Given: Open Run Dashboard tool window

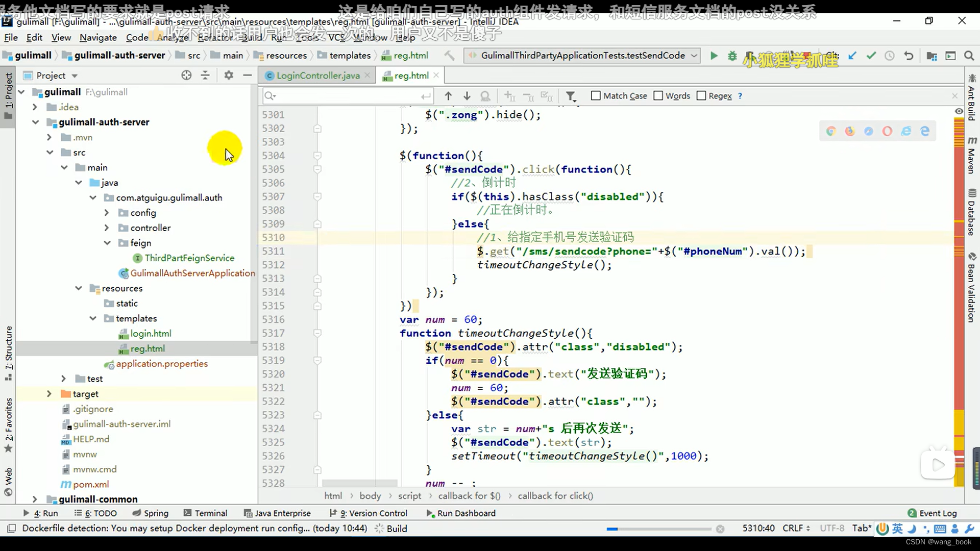Looking at the screenshot, I should coord(460,513).
